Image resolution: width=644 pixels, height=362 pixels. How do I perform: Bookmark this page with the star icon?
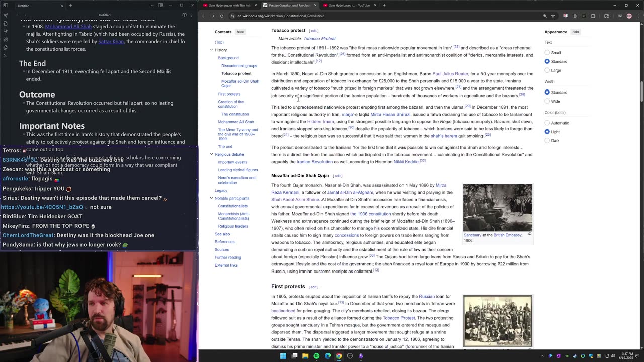tap(553, 16)
